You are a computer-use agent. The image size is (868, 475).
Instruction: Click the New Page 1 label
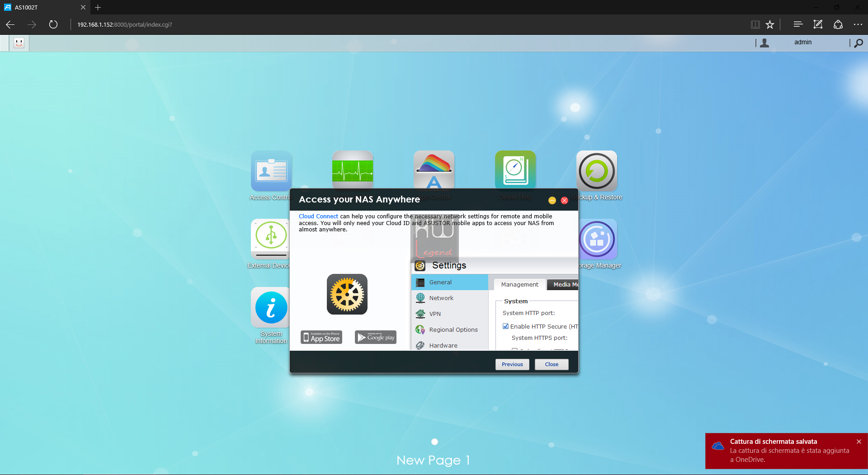434,460
